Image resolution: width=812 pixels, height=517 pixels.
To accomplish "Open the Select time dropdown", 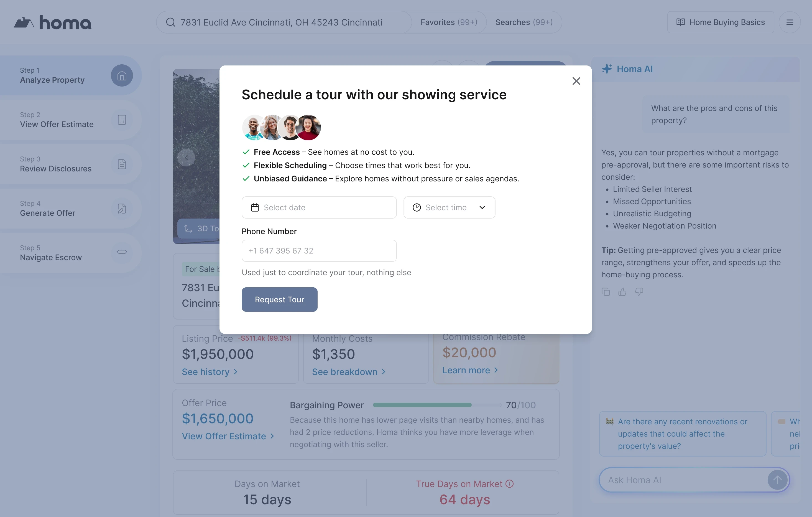I will [449, 207].
